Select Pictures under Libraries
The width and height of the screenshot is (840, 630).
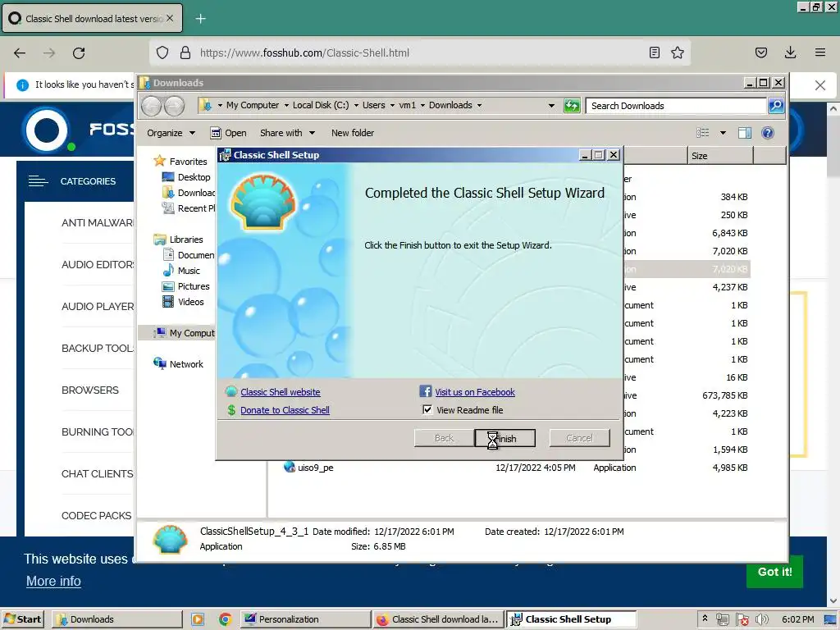pos(186,286)
